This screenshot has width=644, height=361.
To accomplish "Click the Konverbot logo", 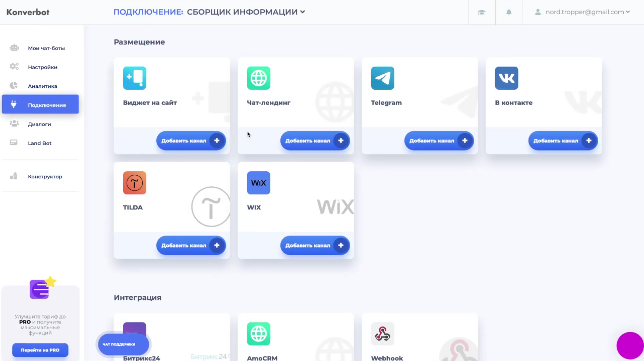I will [x=28, y=12].
